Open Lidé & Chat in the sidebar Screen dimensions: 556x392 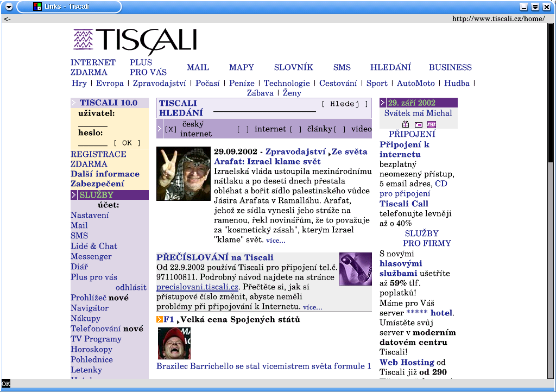click(94, 246)
